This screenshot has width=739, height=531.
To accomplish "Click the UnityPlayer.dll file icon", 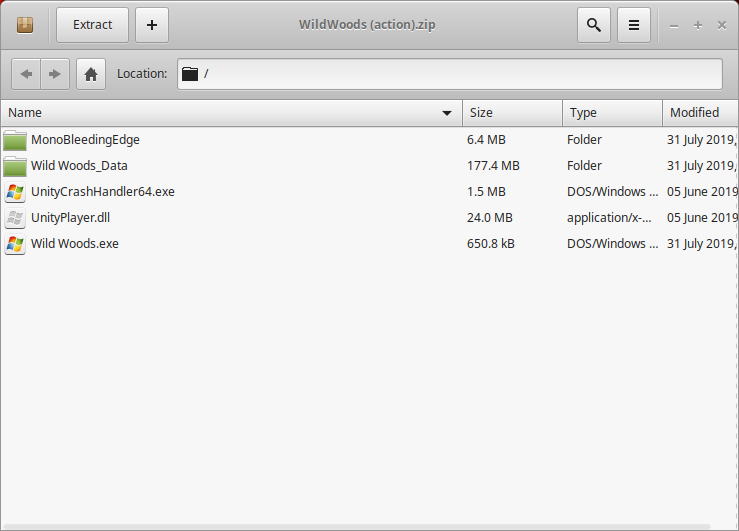I will coord(15,218).
